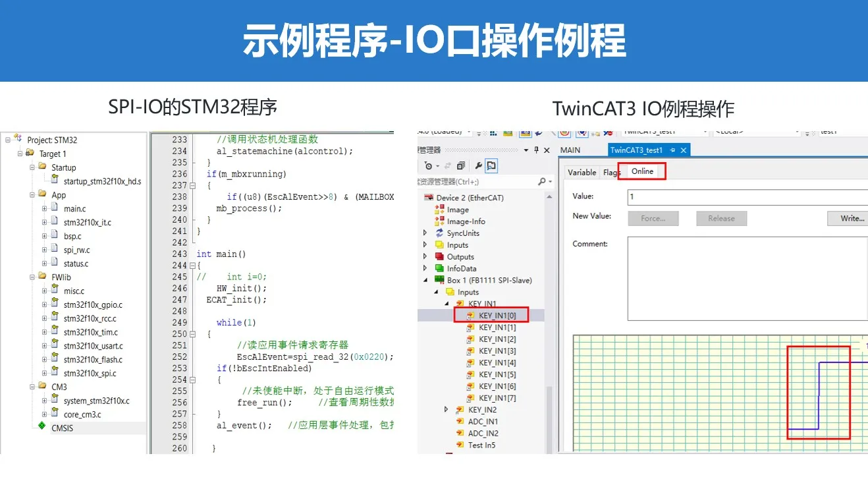Click the green InfoData node icon

tap(440, 269)
